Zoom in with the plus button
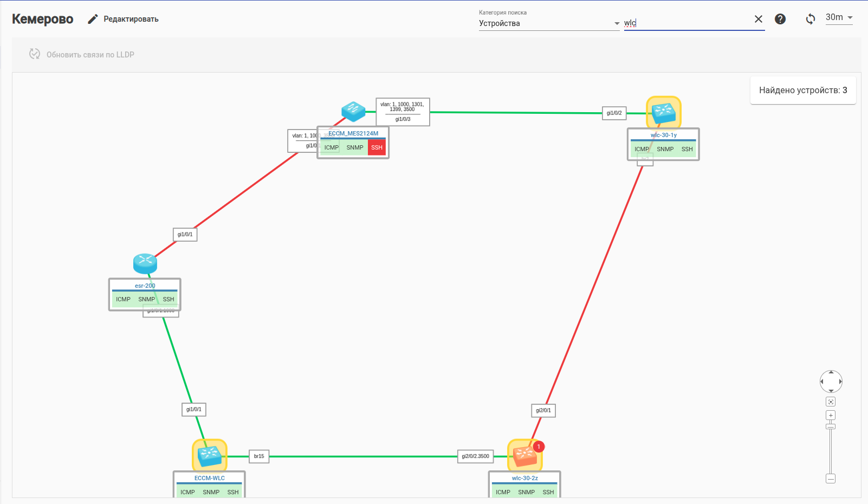Screen dimensions: 868x504 coord(831,415)
